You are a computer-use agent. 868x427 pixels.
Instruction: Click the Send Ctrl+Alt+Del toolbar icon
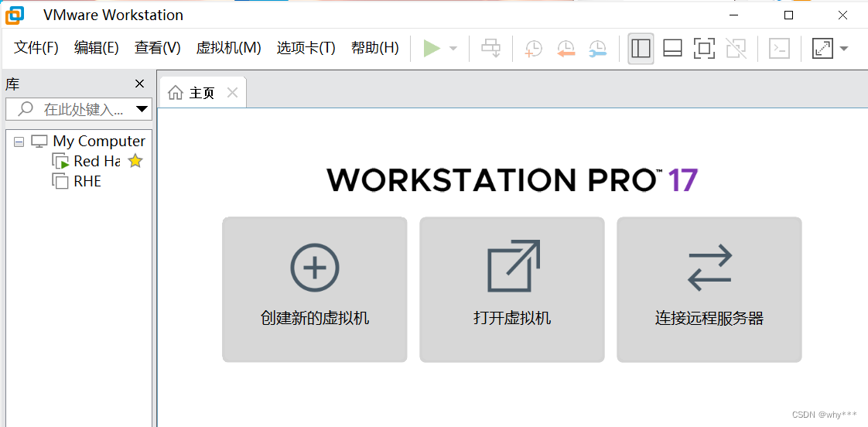[490, 48]
